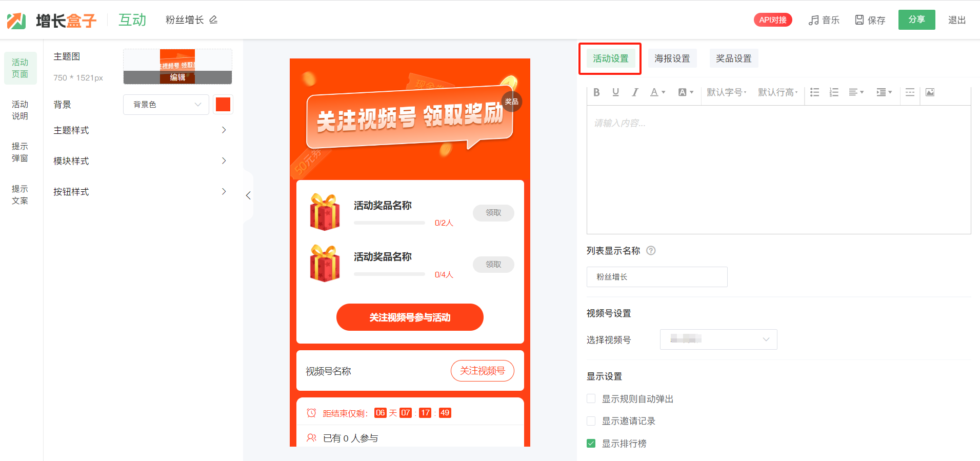Switch to the 海报设置 tab
Image resolution: width=980 pixels, height=461 pixels.
672,58
